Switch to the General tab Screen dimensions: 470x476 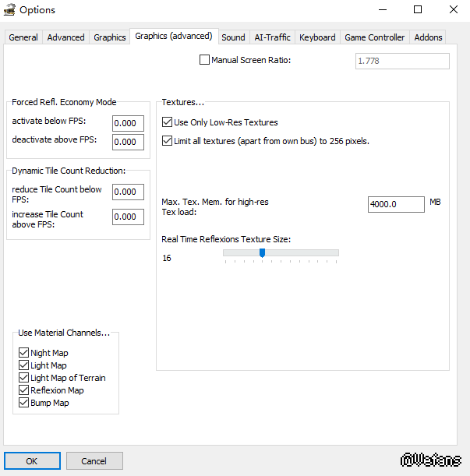click(23, 37)
